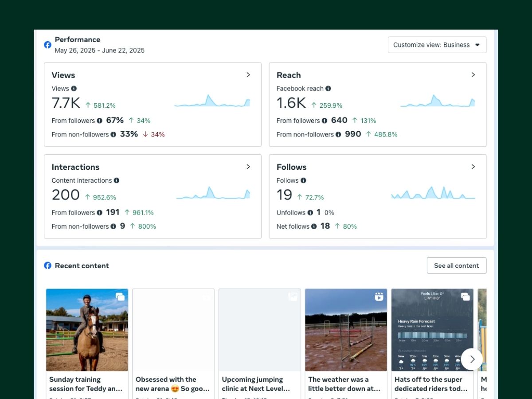Click the Views info icon

[74, 88]
